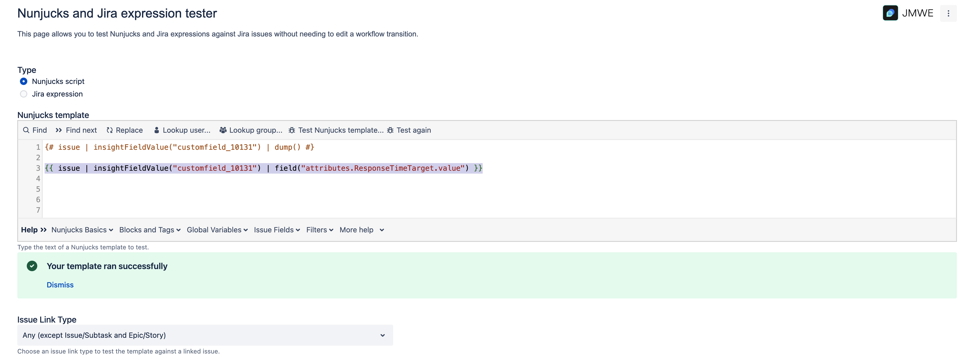
Task: Open the three-dot more options menu
Action: click(948, 13)
